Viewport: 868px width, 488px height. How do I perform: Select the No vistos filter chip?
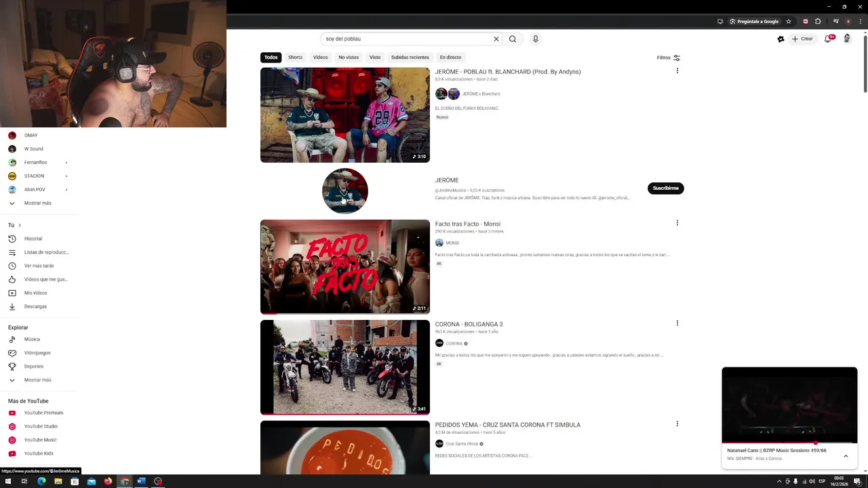tap(349, 58)
